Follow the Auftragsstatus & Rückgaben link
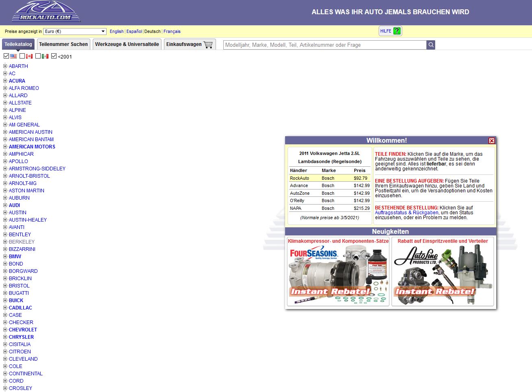532x392 pixels. (x=407, y=213)
